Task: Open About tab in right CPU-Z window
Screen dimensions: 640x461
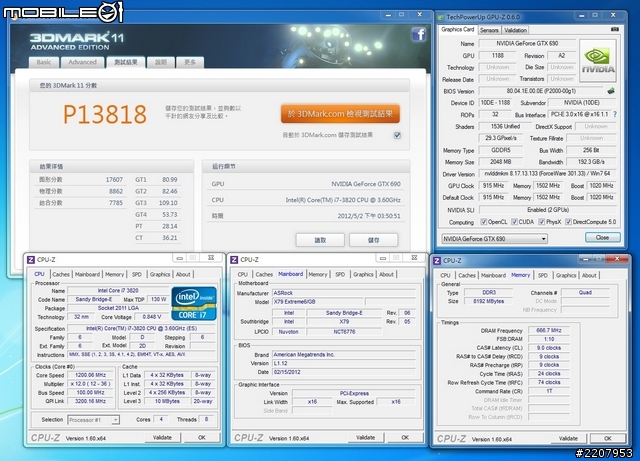Action: pos(589,275)
